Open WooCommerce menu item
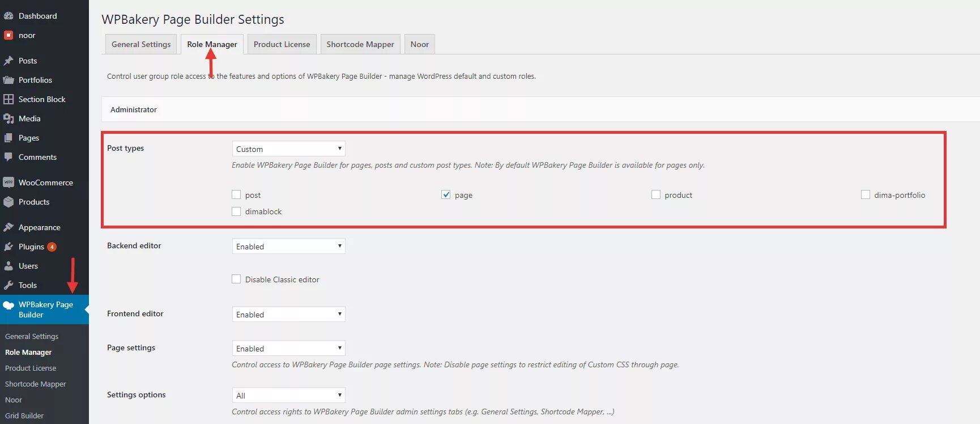 coord(46,183)
